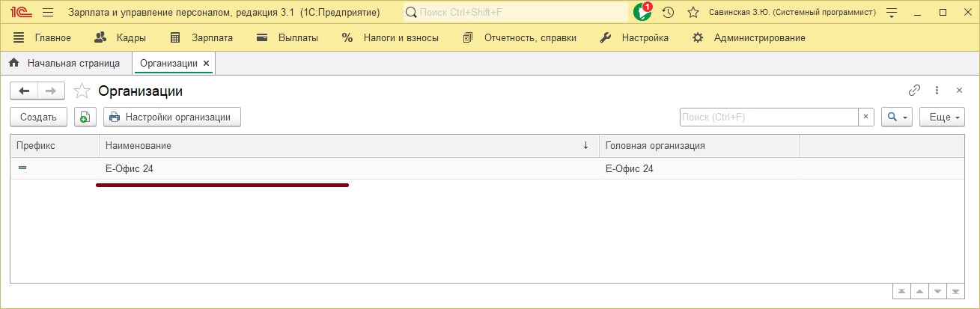Screen dimensions: 980x309
Task: Open the form's three-dot options menu
Action: click(937, 90)
